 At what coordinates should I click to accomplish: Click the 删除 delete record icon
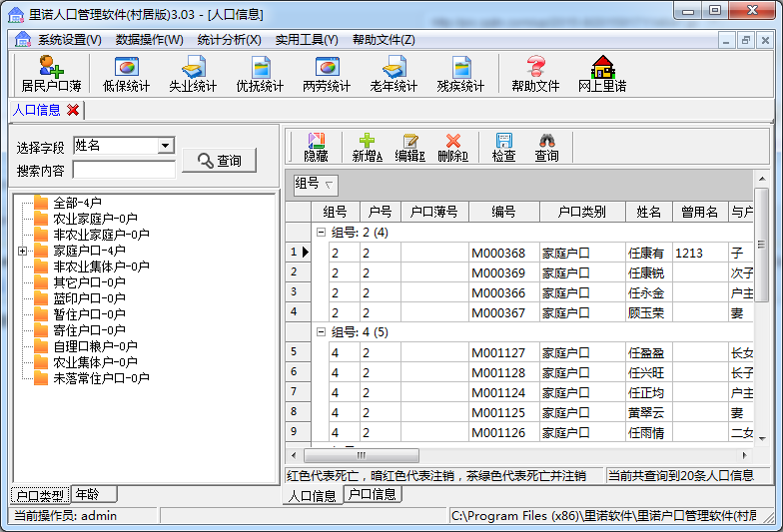[x=452, y=148]
